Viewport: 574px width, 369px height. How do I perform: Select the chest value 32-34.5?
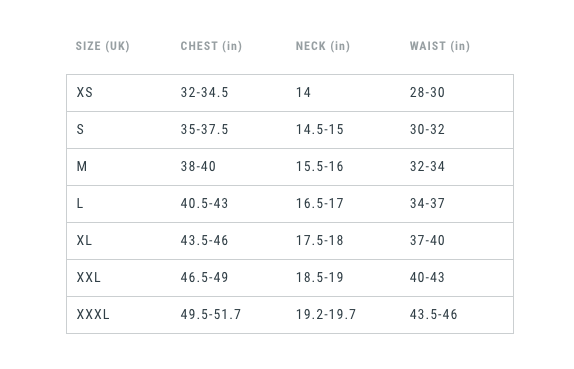coord(204,92)
